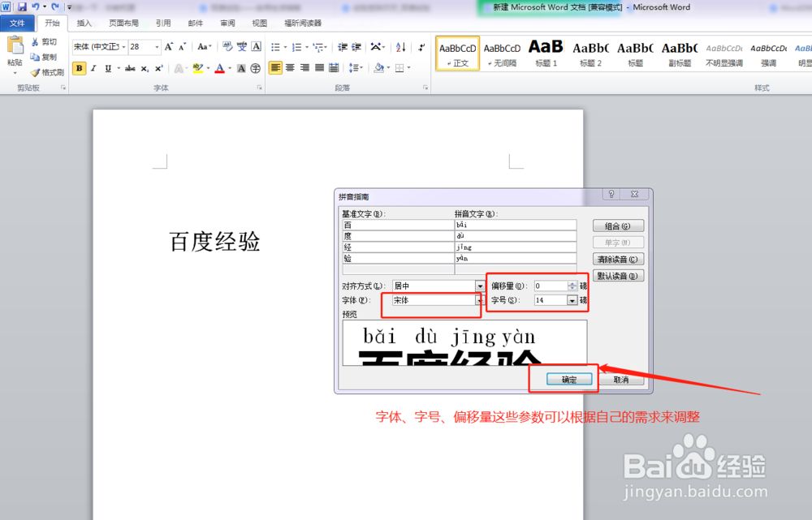Click the Clear Formatting eraser icon
The width and height of the screenshot is (812, 520).
point(227,46)
